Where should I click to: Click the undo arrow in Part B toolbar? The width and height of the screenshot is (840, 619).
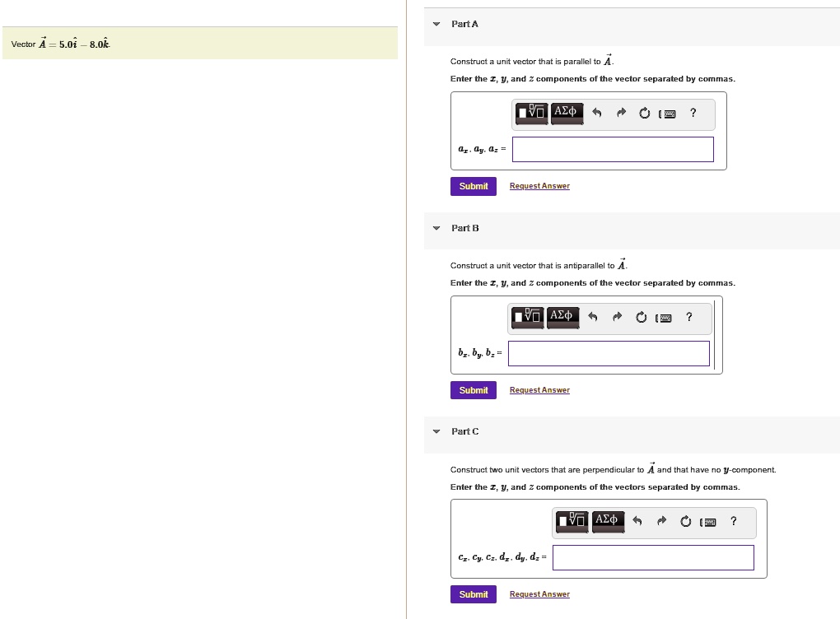[x=593, y=318]
